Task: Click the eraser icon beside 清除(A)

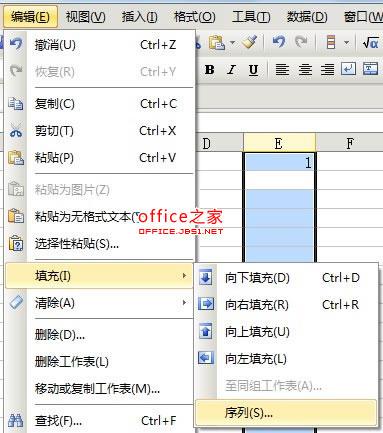Action: (x=16, y=302)
